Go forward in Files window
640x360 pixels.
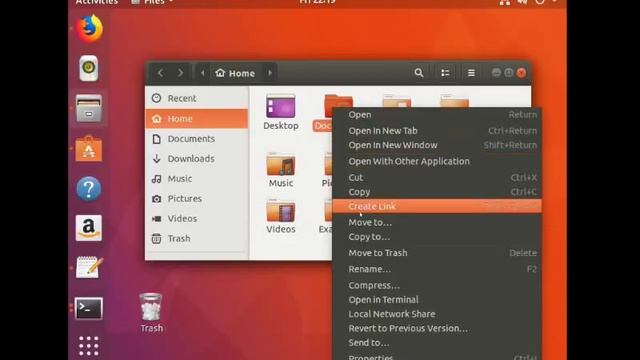click(180, 73)
